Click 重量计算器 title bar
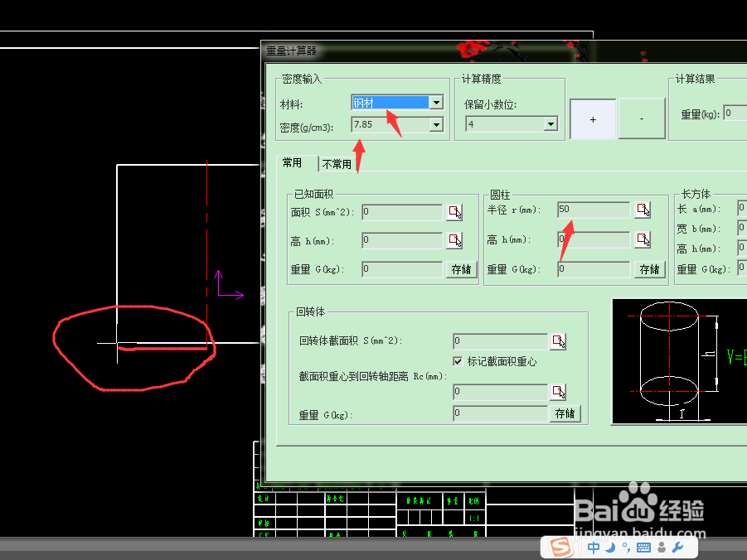Viewport: 747px width, 560px height. point(504,51)
